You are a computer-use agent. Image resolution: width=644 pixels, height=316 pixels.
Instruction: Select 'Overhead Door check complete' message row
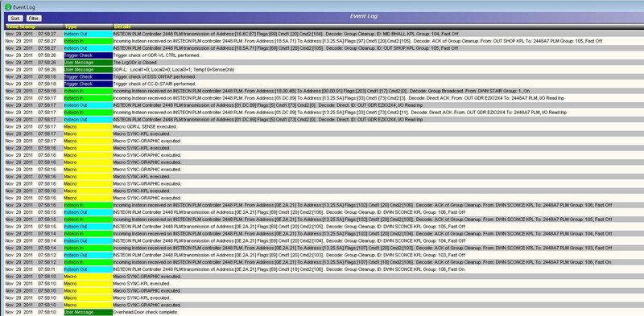pos(324,312)
